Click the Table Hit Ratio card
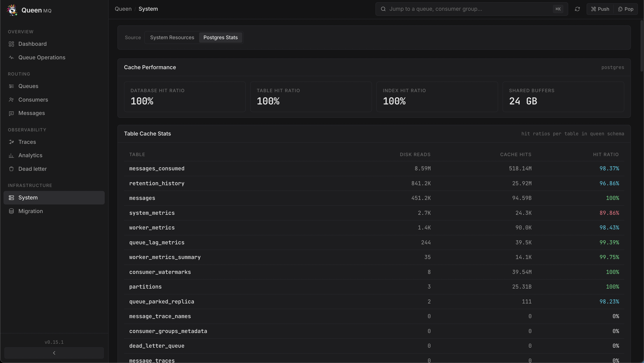The height and width of the screenshot is (363, 644). pos(311,97)
